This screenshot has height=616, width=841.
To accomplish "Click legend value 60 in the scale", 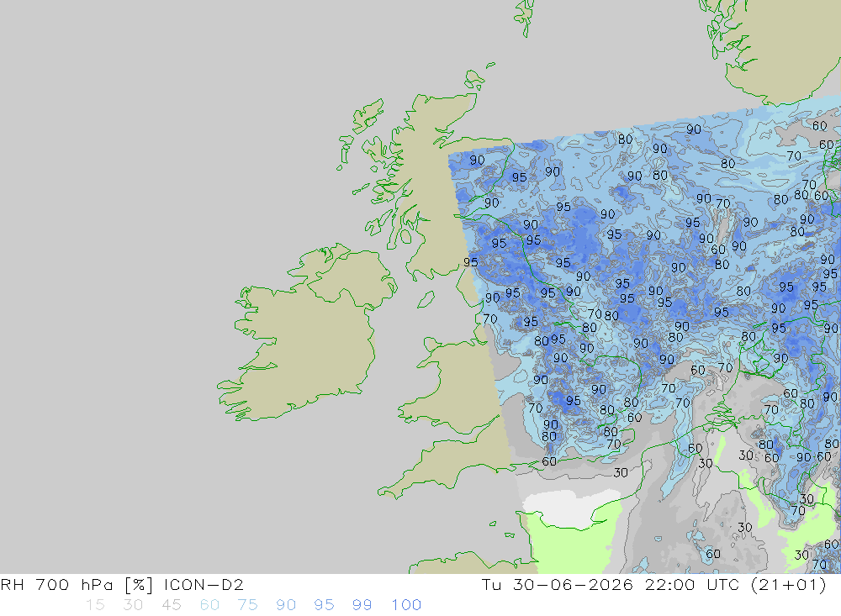I will [x=209, y=605].
